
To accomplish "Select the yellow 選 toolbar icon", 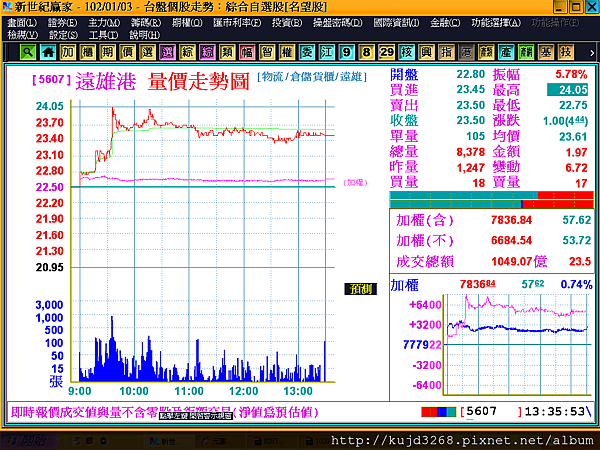I will pos(147,52).
